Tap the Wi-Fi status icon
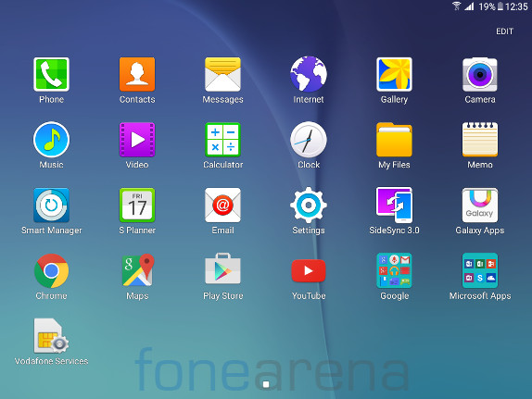 click(x=456, y=6)
